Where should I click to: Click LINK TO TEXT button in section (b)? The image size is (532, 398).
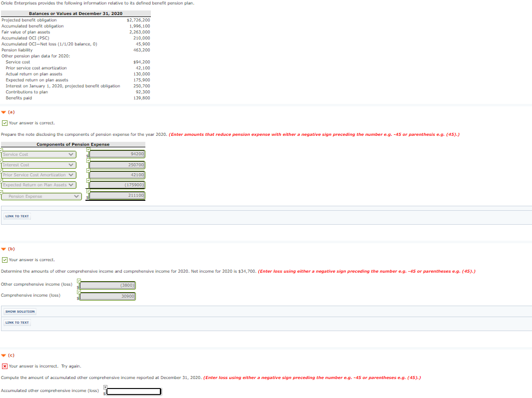click(17, 323)
